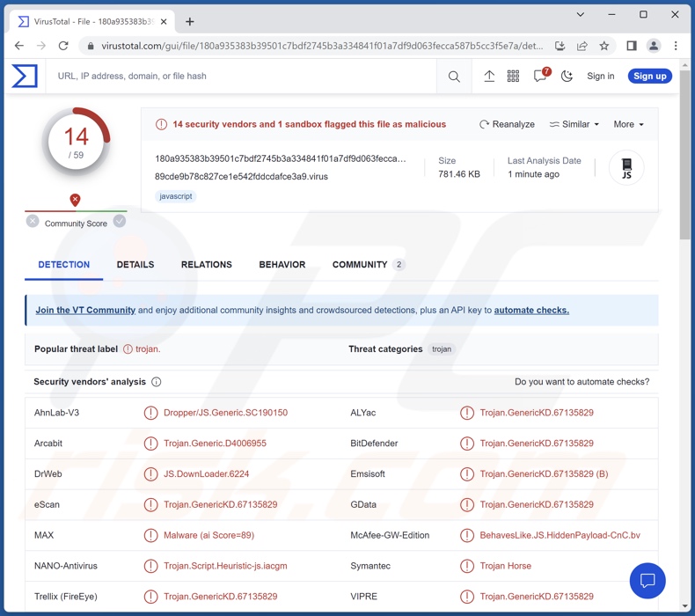This screenshot has width=695, height=616.
Task: Open the apps grid icon
Action: pyautogui.click(x=513, y=77)
